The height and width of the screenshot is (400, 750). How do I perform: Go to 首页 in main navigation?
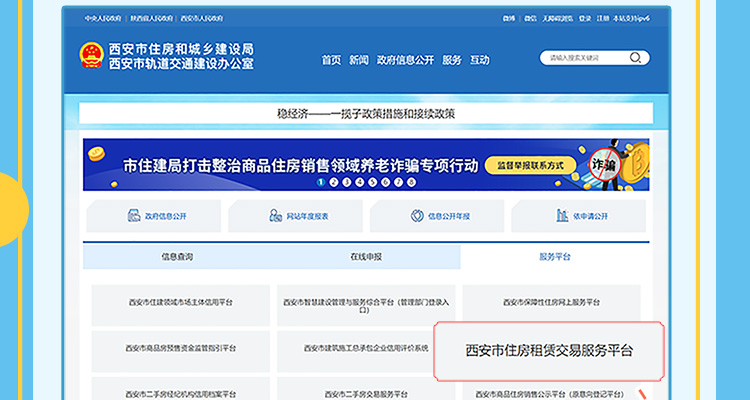pos(331,60)
